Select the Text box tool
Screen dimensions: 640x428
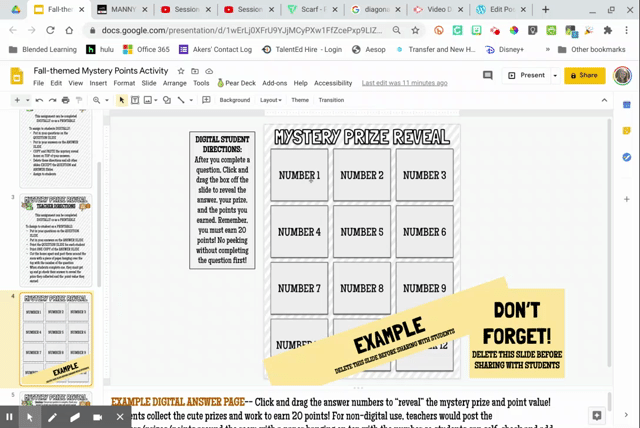[x=135, y=100]
